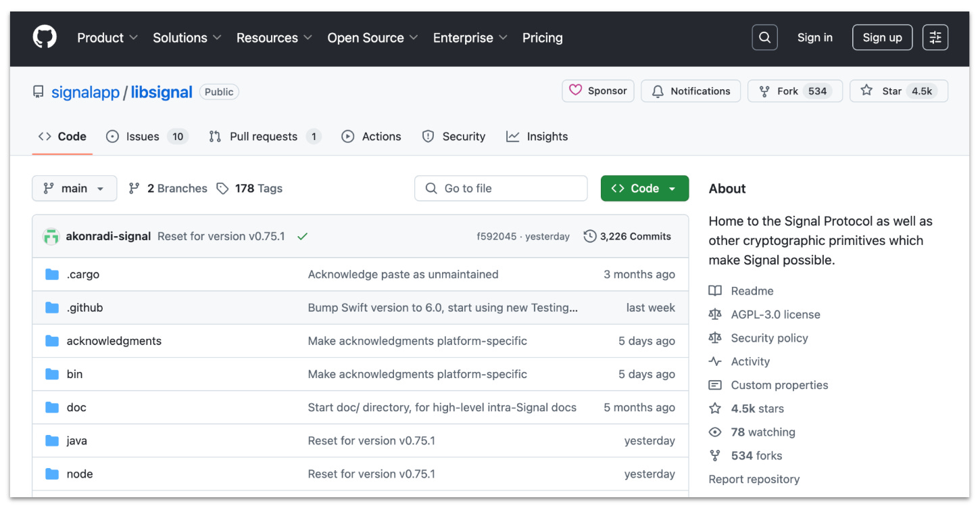980x506 pixels.
Task: Open the Security tab
Action: (x=454, y=137)
